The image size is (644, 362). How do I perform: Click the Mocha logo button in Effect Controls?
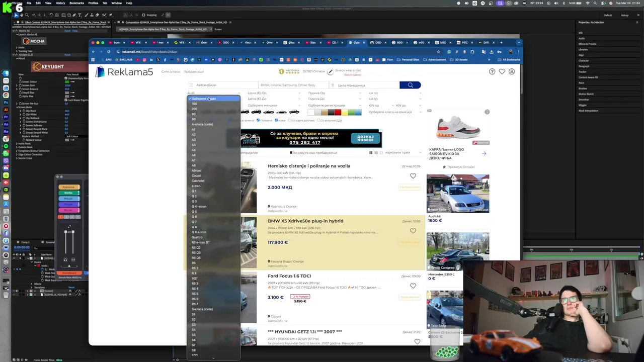click(34, 41)
